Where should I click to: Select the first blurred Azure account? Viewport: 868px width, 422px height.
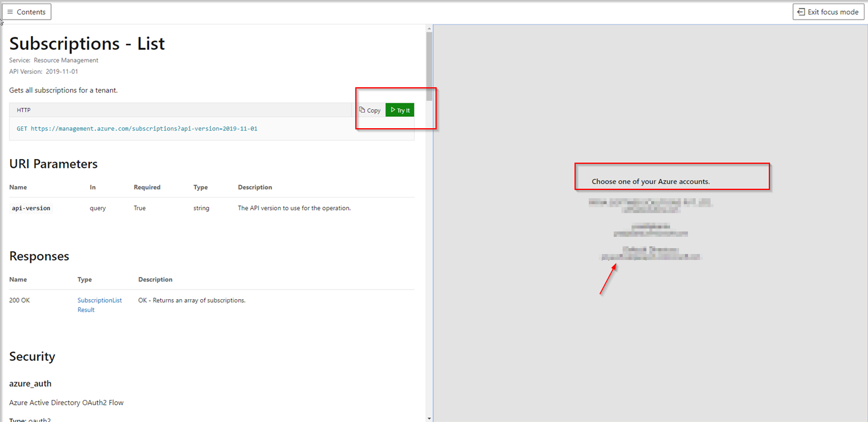click(x=651, y=206)
